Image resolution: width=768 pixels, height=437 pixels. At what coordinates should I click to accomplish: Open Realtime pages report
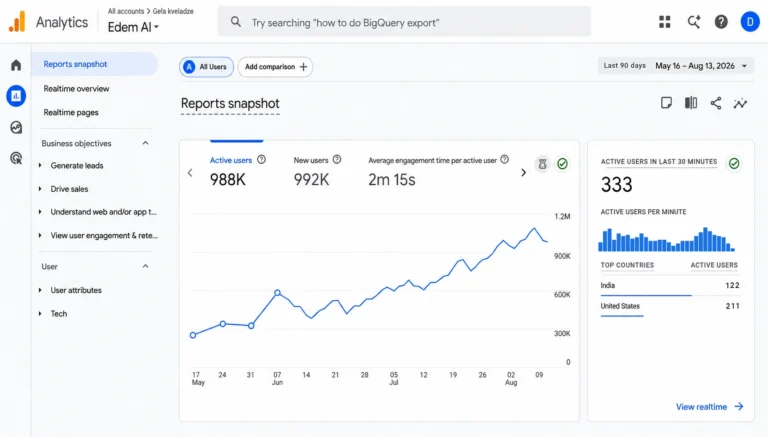(x=71, y=112)
